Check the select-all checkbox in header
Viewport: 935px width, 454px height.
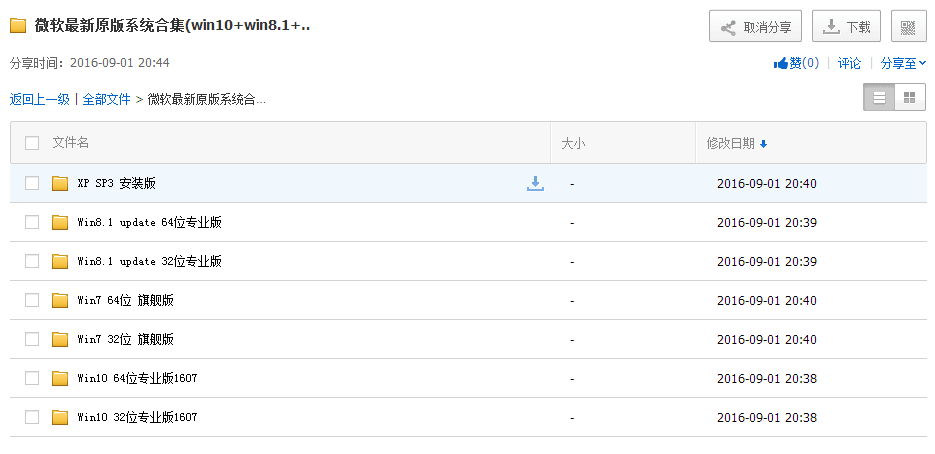pos(32,143)
